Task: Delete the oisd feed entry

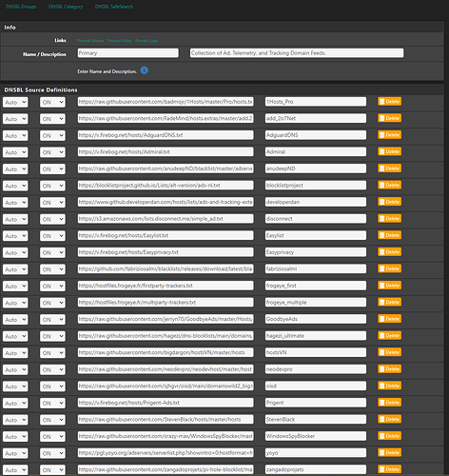Action: (389, 386)
